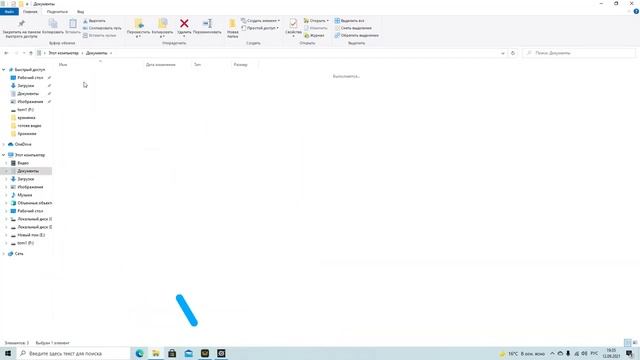Open the Простой доступ dropdown
This screenshot has height=360, width=640.
tap(260, 28)
